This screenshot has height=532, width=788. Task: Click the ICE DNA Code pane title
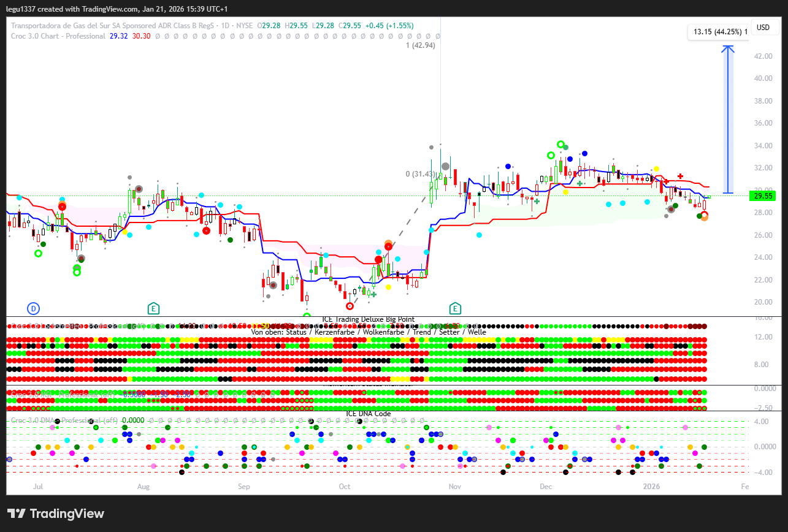(368, 414)
